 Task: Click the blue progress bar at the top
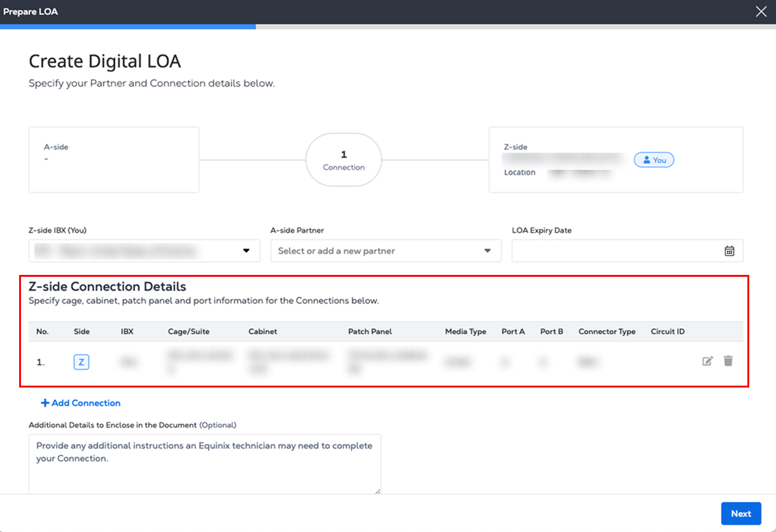click(x=127, y=27)
